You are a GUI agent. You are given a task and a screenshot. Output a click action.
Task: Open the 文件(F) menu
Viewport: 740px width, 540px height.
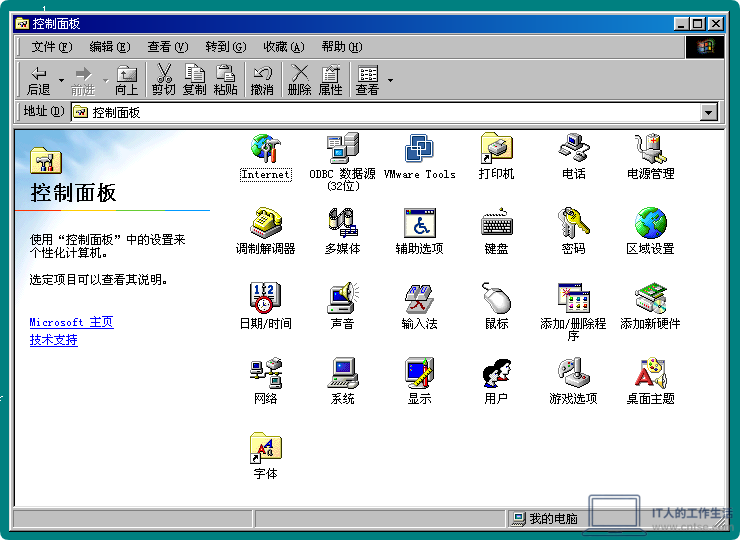(51, 47)
